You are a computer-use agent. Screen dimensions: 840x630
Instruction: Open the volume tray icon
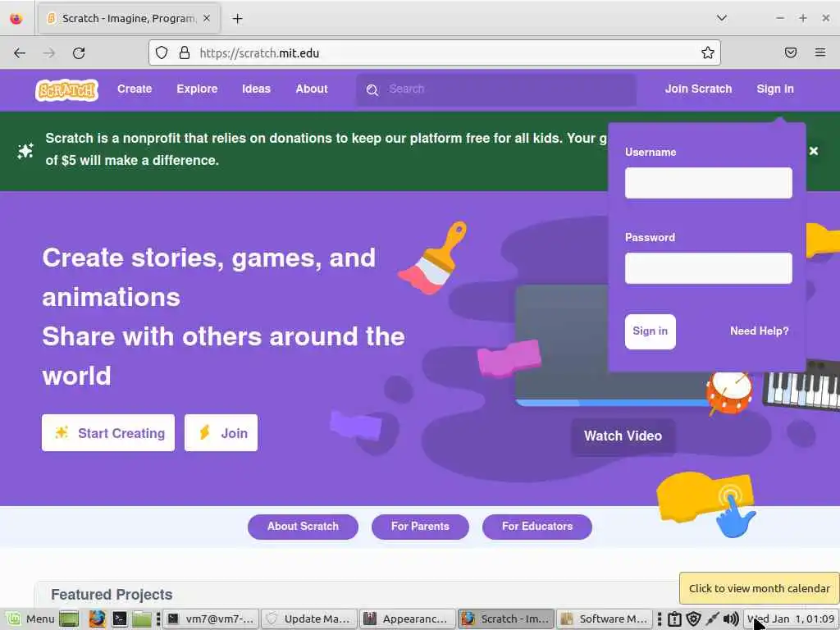731,619
